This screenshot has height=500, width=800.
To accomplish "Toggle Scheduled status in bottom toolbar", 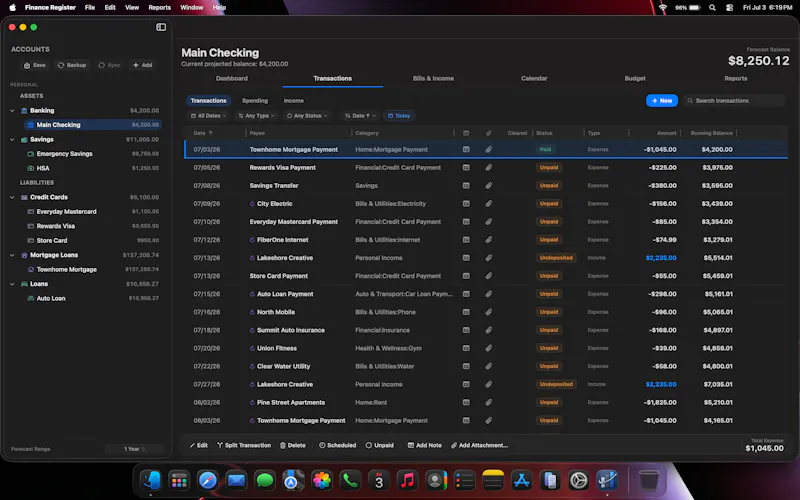I will [337, 445].
